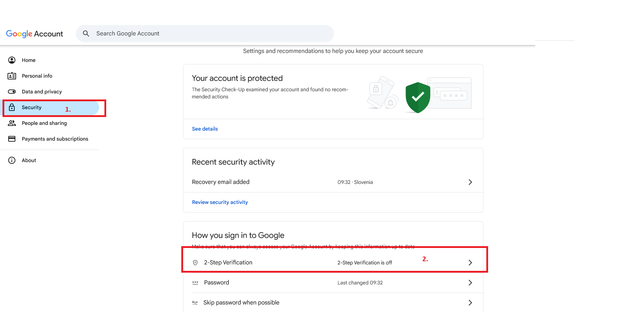
Task: Click the People and sharing icon
Action: click(x=12, y=123)
